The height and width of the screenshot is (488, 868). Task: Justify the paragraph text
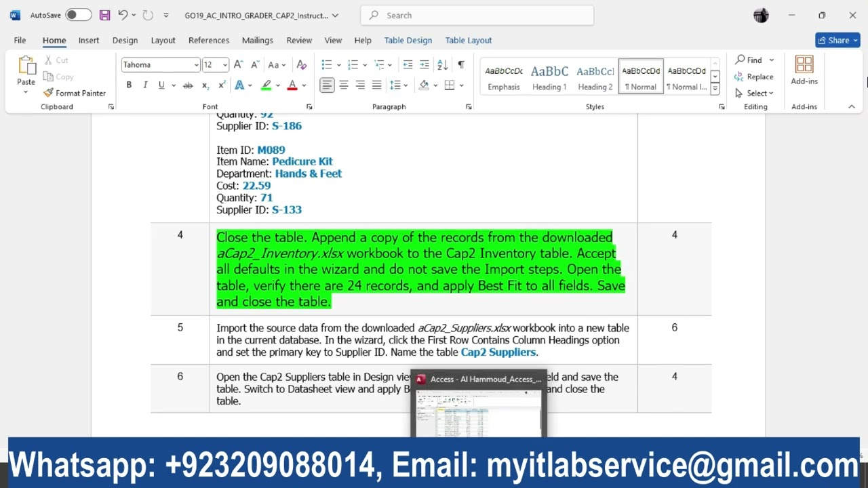376,85
